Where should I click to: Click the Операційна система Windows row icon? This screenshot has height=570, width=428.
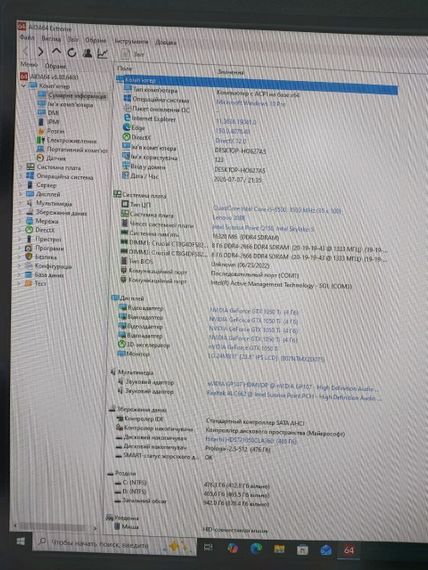click(x=127, y=99)
